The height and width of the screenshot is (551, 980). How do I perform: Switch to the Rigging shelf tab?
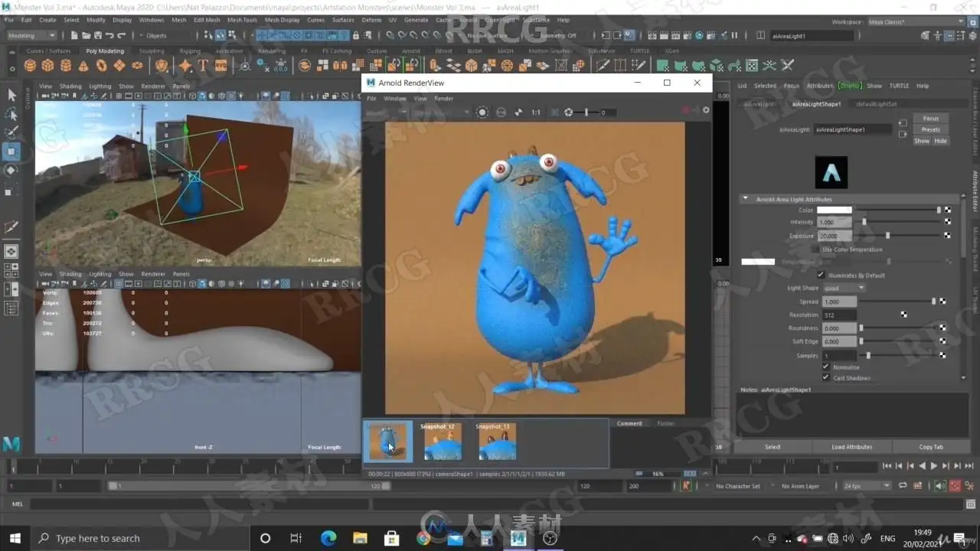(190, 51)
